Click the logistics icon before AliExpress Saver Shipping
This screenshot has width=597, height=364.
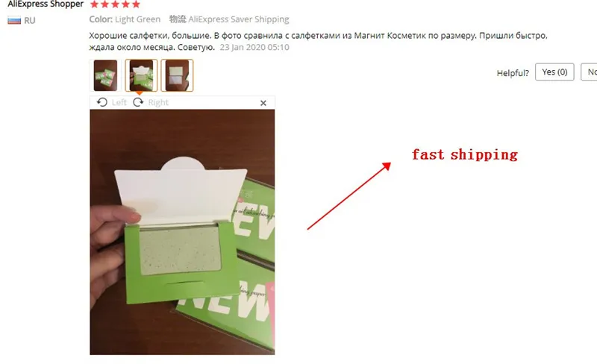click(x=178, y=19)
